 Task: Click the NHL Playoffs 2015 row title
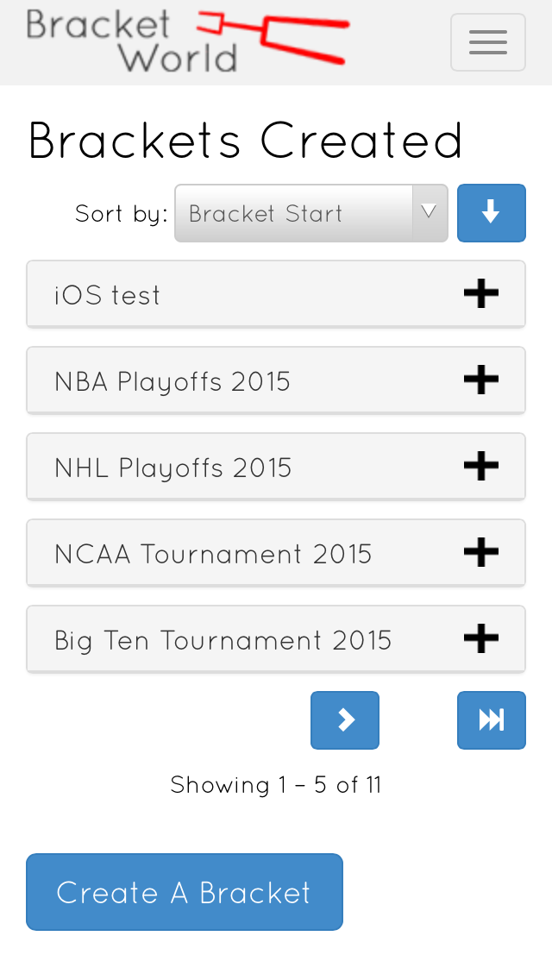(173, 468)
